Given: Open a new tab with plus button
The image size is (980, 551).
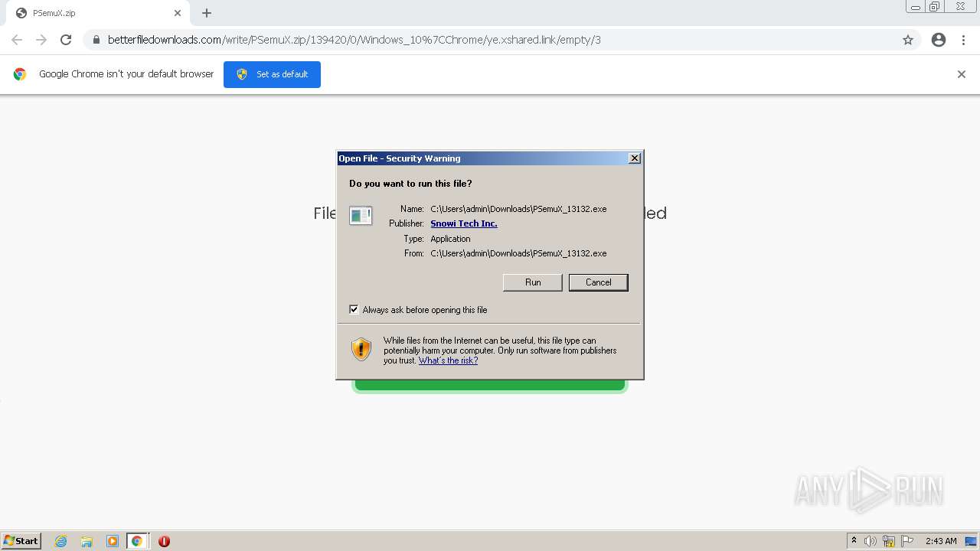Looking at the screenshot, I should (x=207, y=13).
